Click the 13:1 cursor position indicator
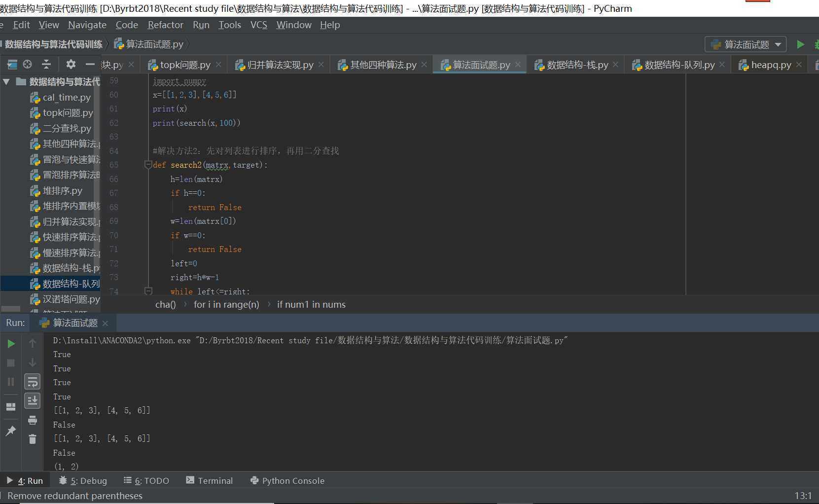819x504 pixels. tap(803, 496)
